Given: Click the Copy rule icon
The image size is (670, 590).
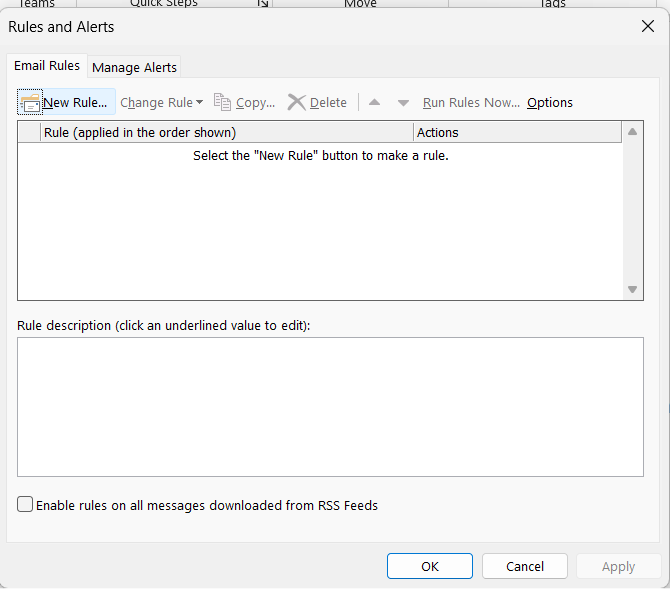Looking at the screenshot, I should tap(222, 102).
